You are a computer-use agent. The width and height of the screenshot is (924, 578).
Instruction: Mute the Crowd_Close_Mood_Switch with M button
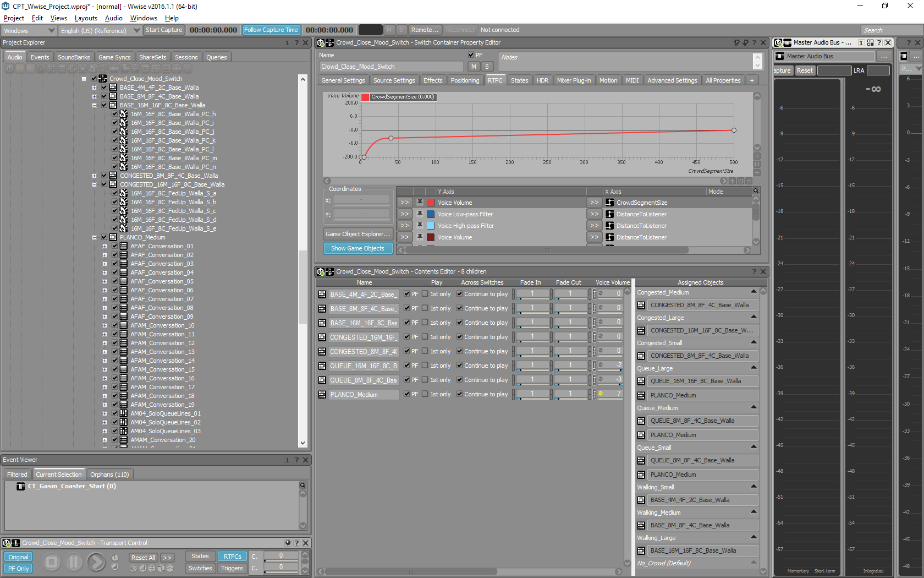(x=474, y=67)
